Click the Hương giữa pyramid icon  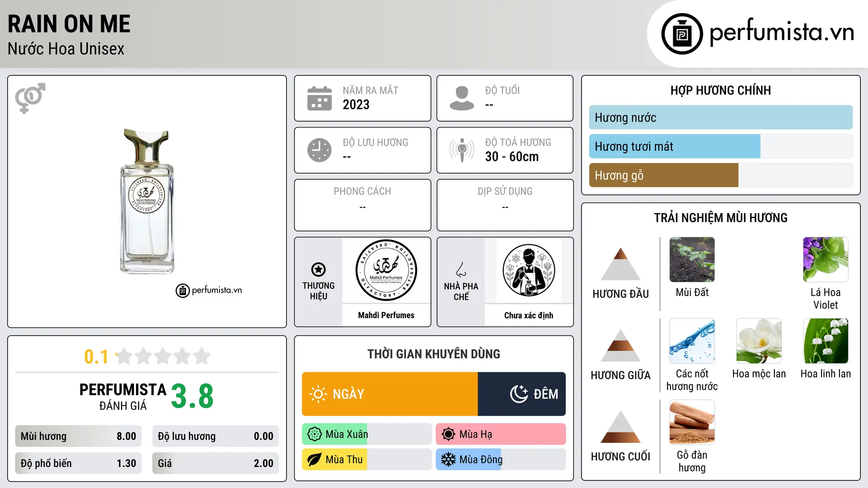pyautogui.click(x=620, y=345)
